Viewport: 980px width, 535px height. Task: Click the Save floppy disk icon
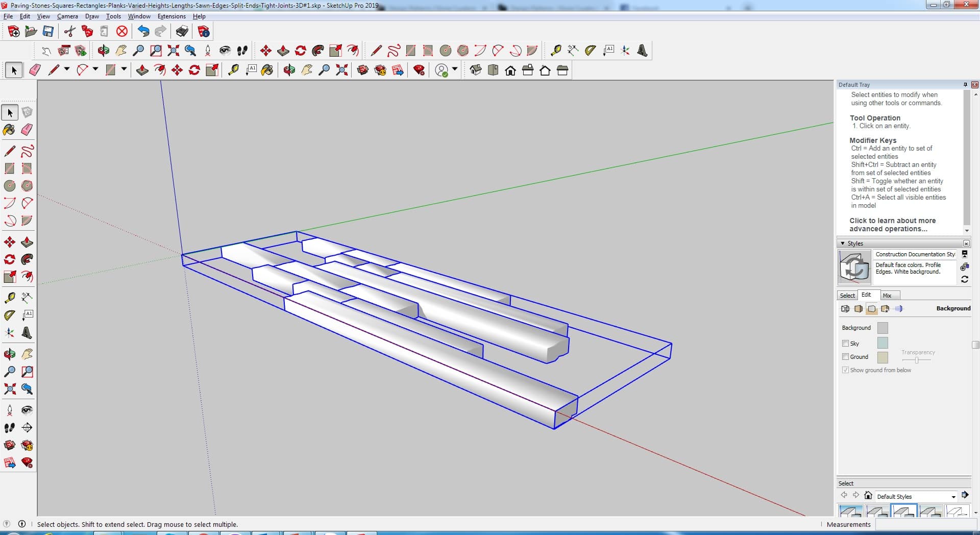tap(48, 32)
